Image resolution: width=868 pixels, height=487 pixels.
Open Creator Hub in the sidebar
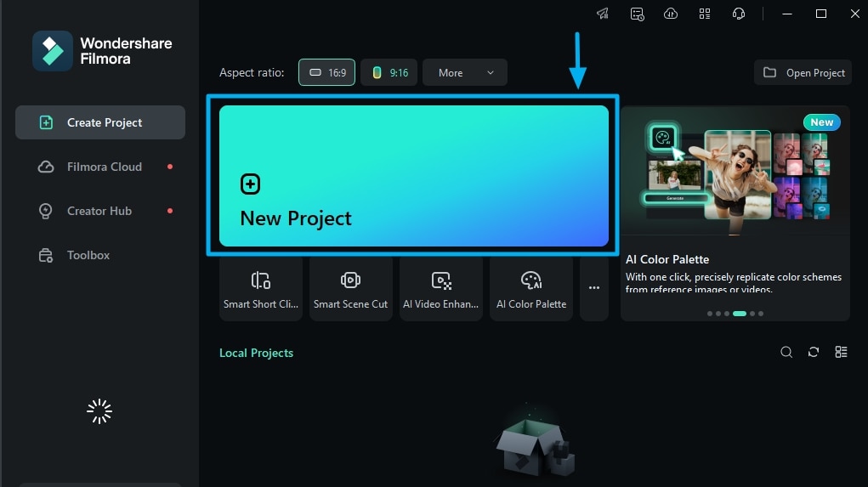[100, 211]
